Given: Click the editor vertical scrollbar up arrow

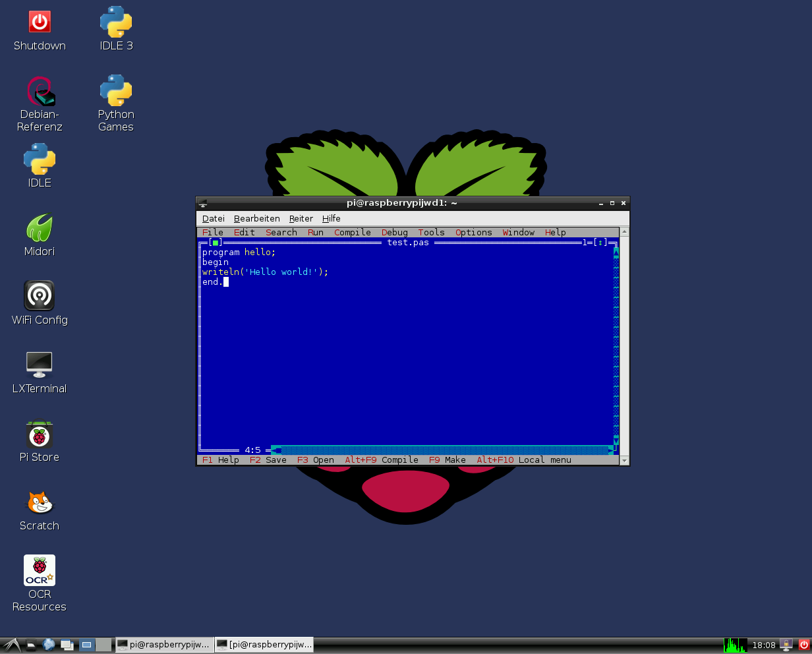Looking at the screenshot, I should pos(616,252).
